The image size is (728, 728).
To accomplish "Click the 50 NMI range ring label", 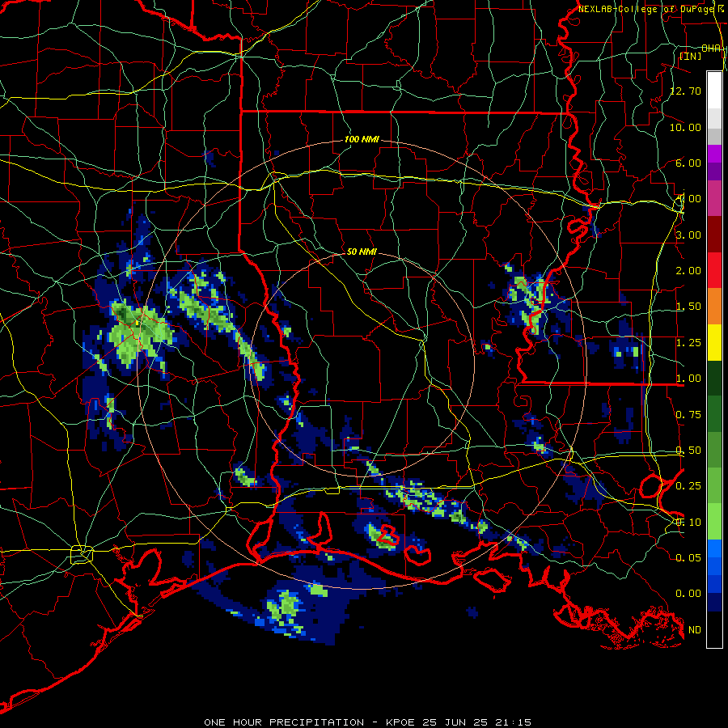I will pyautogui.click(x=362, y=252).
